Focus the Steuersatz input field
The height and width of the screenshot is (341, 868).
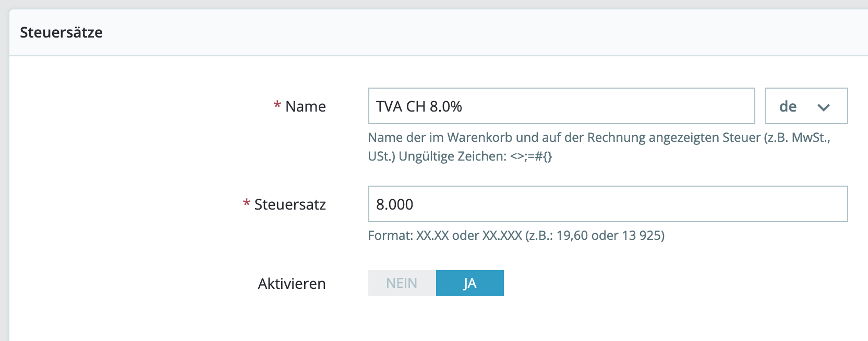click(x=608, y=204)
